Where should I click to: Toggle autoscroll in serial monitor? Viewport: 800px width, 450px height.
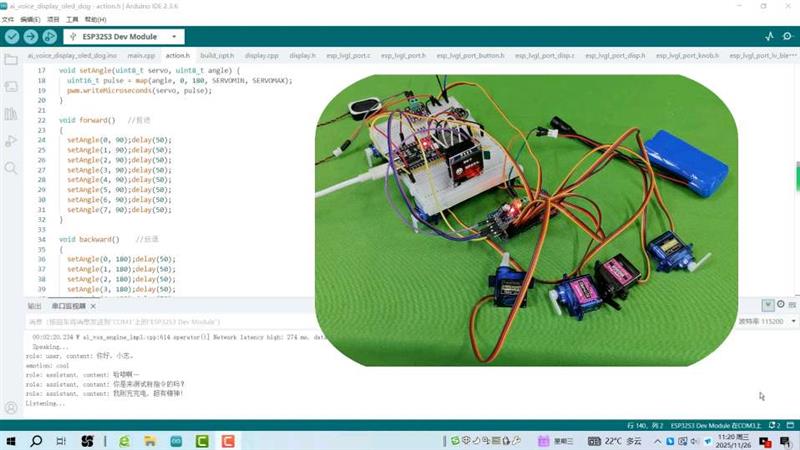point(768,305)
